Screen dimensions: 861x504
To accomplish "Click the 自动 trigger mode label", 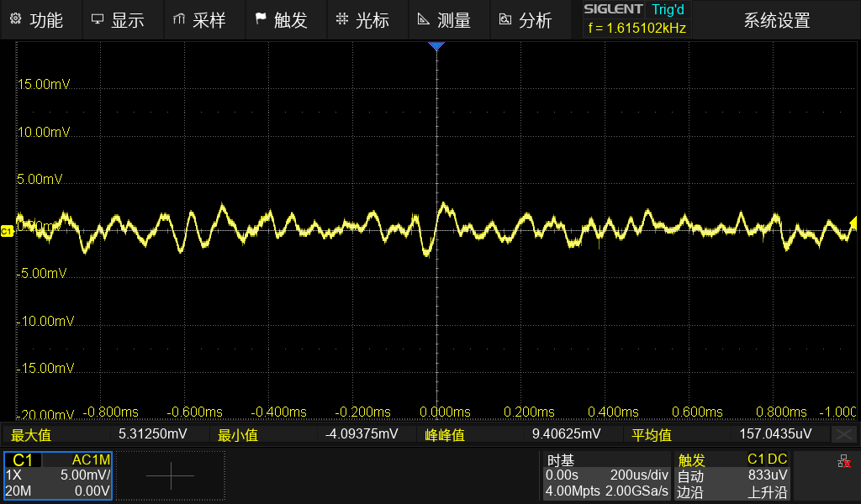I will 690,476.
